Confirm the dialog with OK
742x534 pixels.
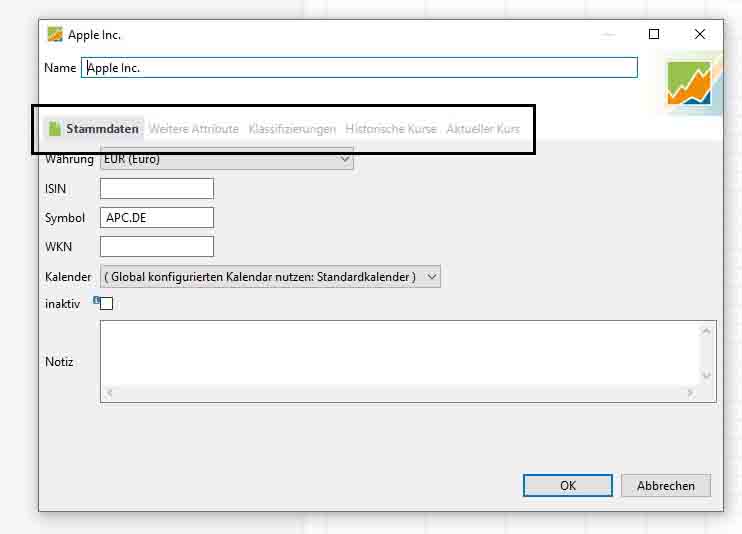[568, 486]
